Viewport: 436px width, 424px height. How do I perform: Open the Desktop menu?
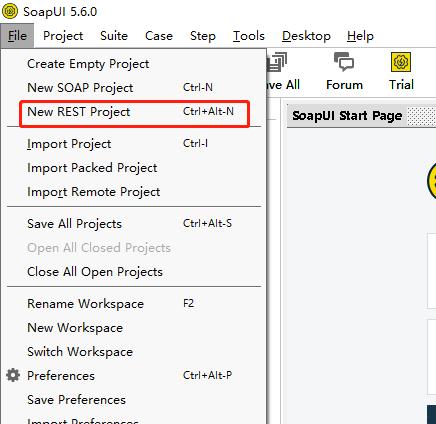(x=306, y=36)
